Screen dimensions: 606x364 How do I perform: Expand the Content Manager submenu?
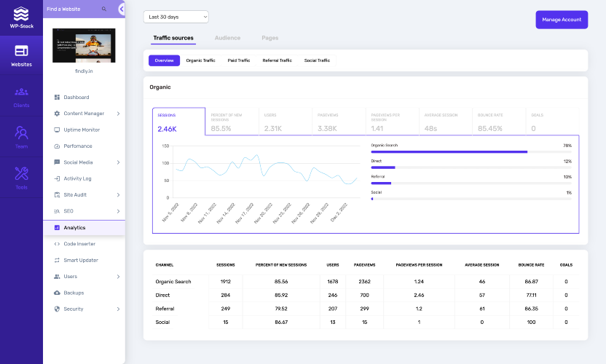pyautogui.click(x=118, y=114)
